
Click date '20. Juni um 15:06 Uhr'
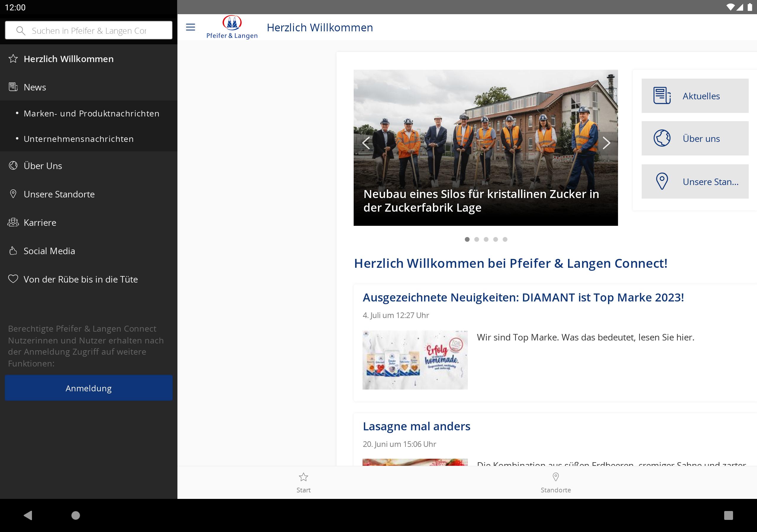(x=399, y=444)
